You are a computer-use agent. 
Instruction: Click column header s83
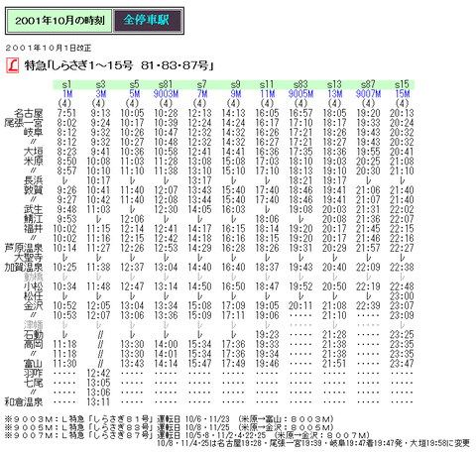click(x=300, y=84)
